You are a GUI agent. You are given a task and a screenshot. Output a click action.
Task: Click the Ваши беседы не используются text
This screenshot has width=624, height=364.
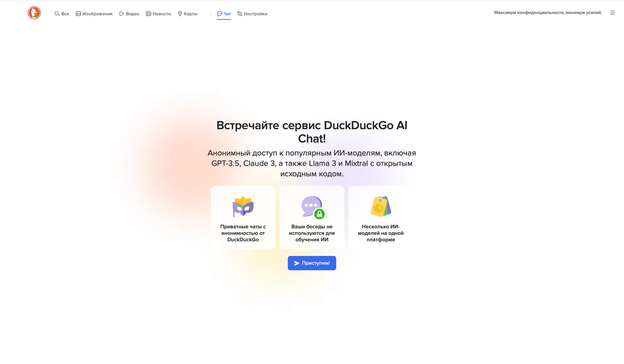312,233
